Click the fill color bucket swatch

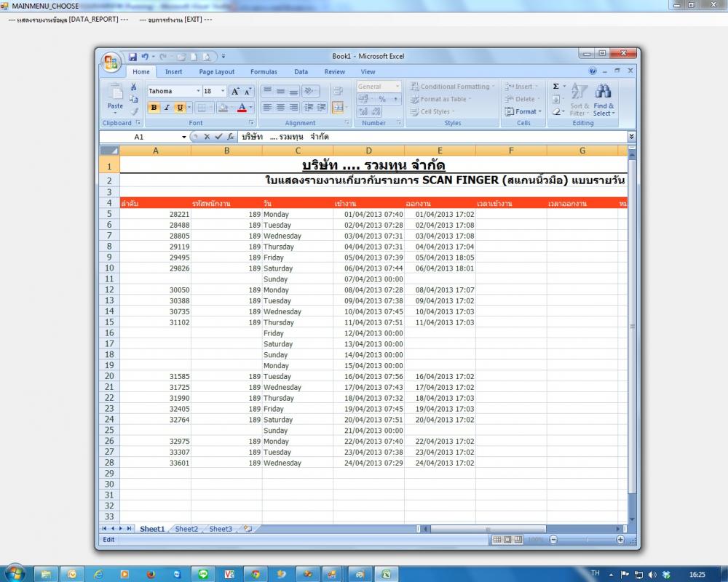[223, 108]
